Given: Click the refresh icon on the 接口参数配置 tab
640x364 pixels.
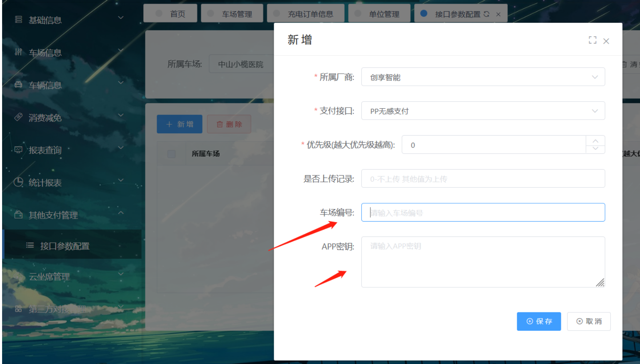Looking at the screenshot, I should pos(486,14).
